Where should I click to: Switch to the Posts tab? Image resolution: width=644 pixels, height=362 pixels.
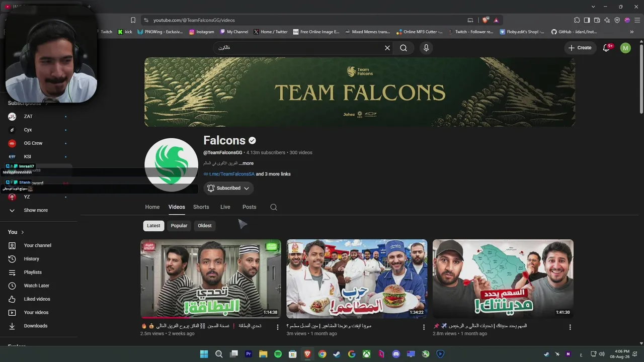coord(250,207)
